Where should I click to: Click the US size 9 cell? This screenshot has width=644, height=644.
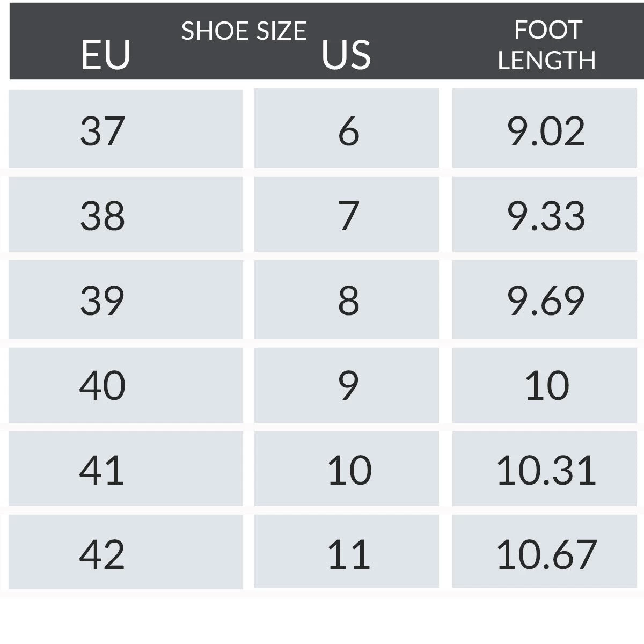coord(347,385)
